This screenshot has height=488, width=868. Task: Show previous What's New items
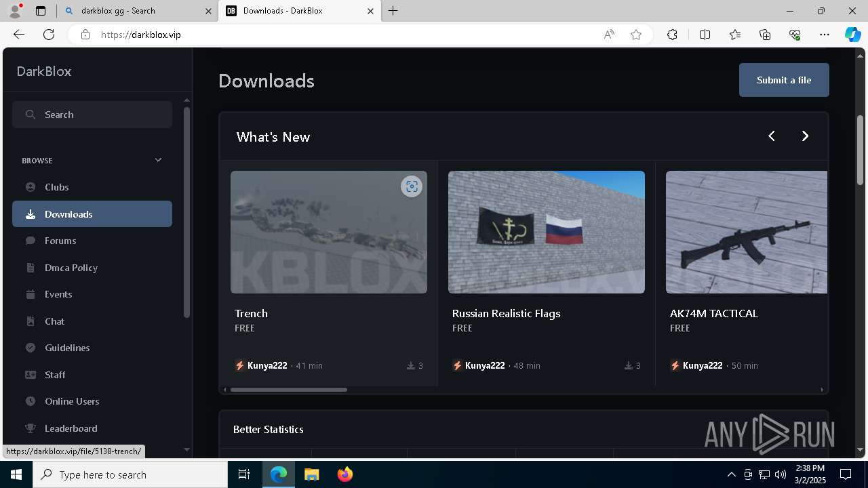(x=771, y=136)
